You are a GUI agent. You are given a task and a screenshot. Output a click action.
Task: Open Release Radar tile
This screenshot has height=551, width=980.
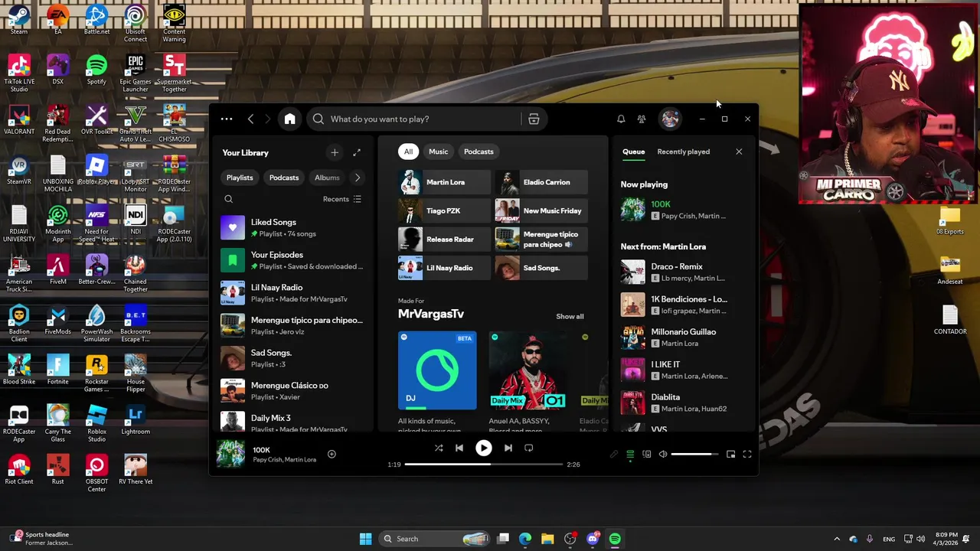click(444, 240)
